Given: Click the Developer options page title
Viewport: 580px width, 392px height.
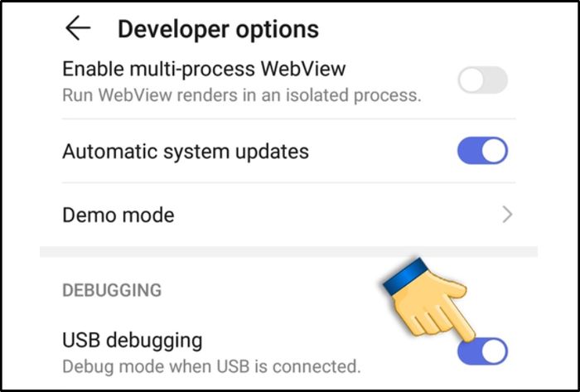Looking at the screenshot, I should (x=218, y=29).
